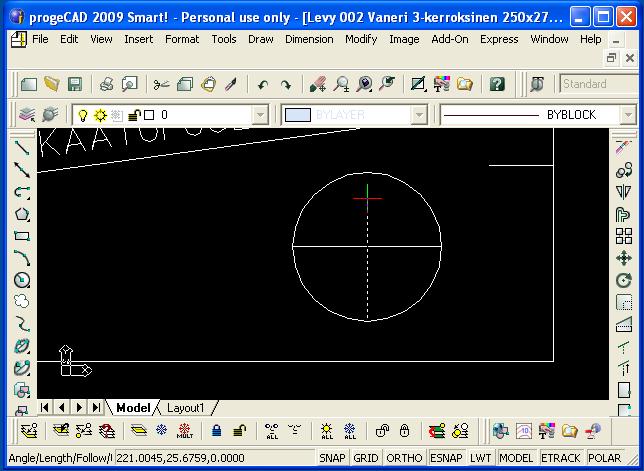Choose the Rectangle tool
The width and height of the screenshot is (644, 471).
point(21,236)
